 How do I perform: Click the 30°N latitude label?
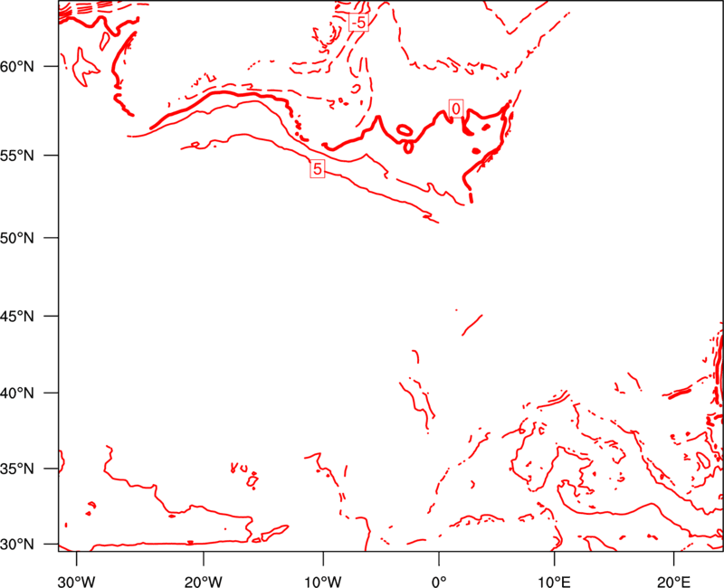coord(17,545)
